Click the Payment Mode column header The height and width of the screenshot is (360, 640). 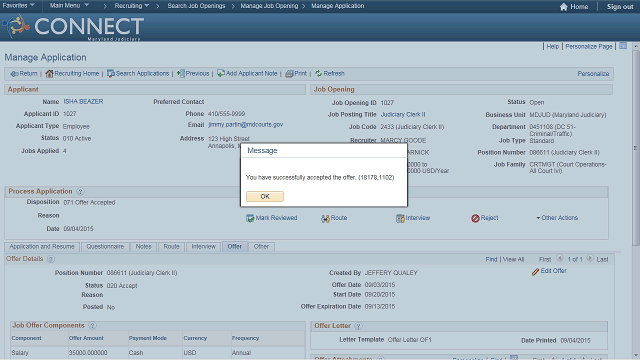point(148,338)
